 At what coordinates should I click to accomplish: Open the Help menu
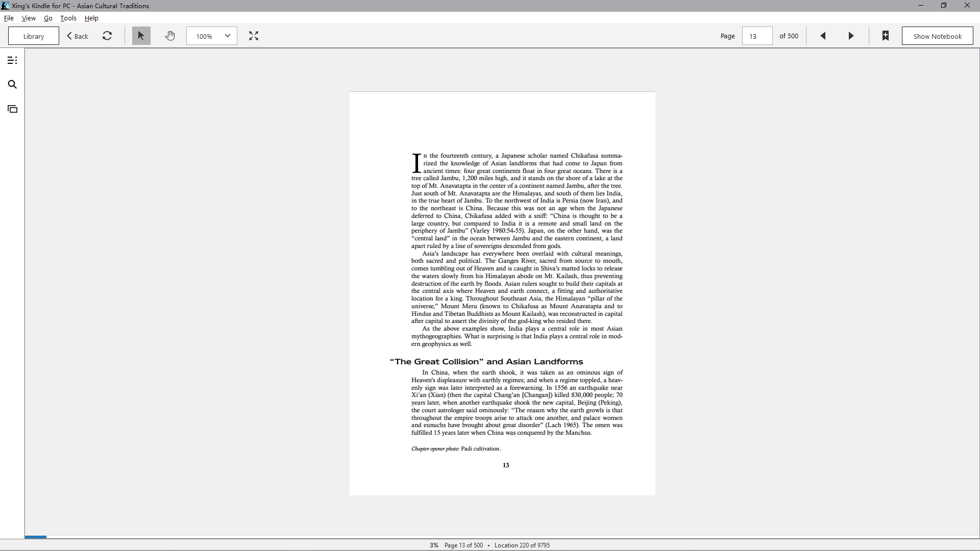click(91, 18)
